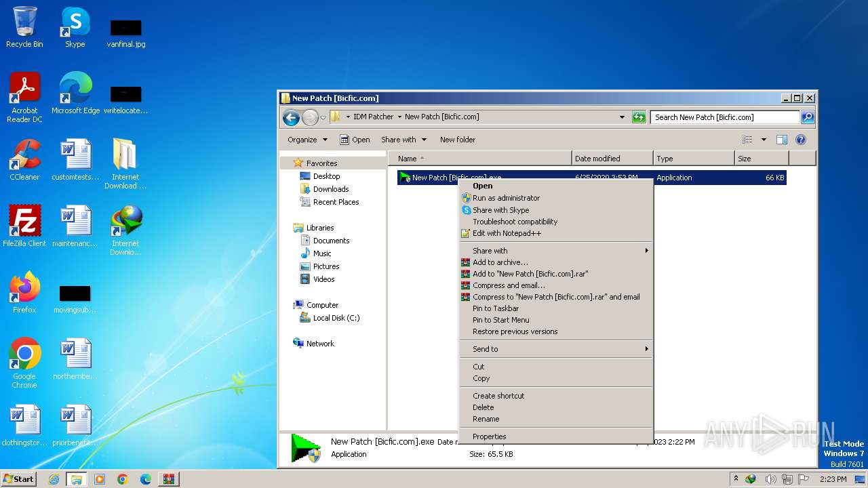Click IDM Patcher in the address breadcrumb
The height and width of the screenshot is (488, 868).
[x=373, y=117]
